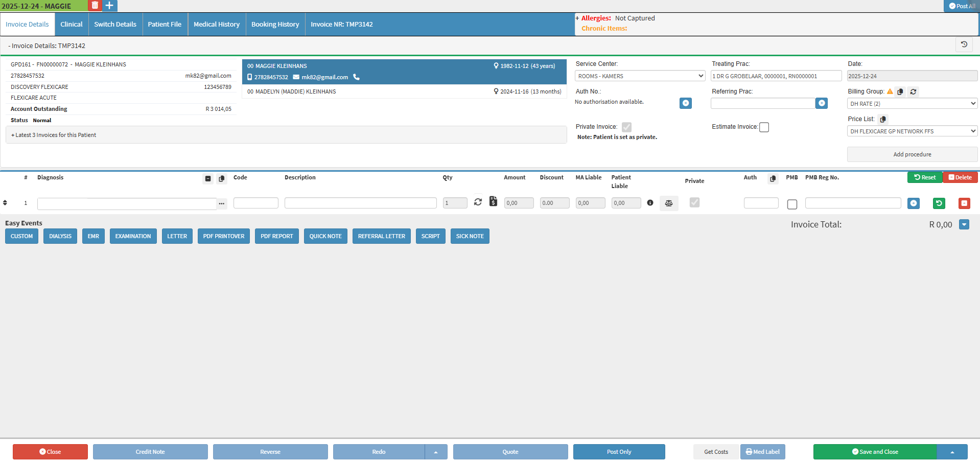Viewport: 980px width, 462px height.
Task: Expand Latest 3 Invoices for this Patient
Action: tap(55, 135)
